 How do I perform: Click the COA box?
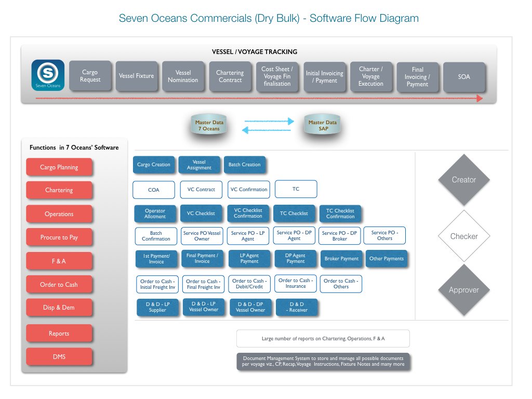pyautogui.click(x=154, y=190)
